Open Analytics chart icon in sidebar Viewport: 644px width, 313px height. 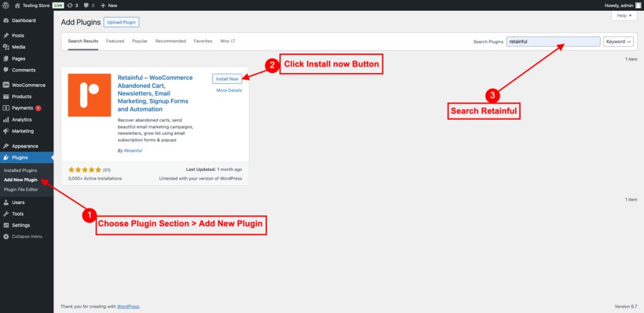(x=6, y=120)
